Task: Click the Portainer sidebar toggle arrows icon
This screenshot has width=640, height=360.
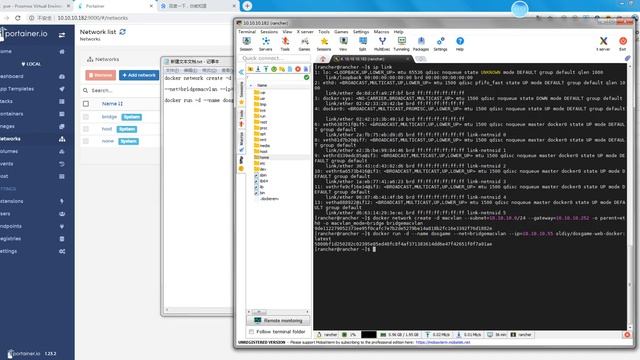Action: (x=62, y=35)
